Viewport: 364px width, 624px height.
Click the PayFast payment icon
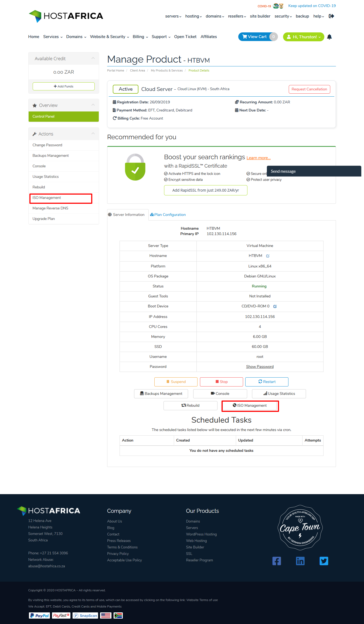point(61,616)
